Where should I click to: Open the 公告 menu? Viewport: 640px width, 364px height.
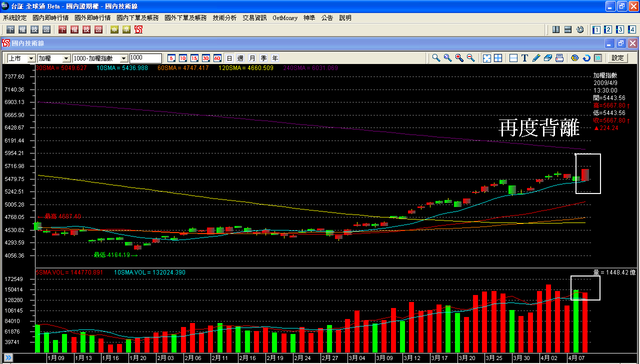click(x=327, y=18)
